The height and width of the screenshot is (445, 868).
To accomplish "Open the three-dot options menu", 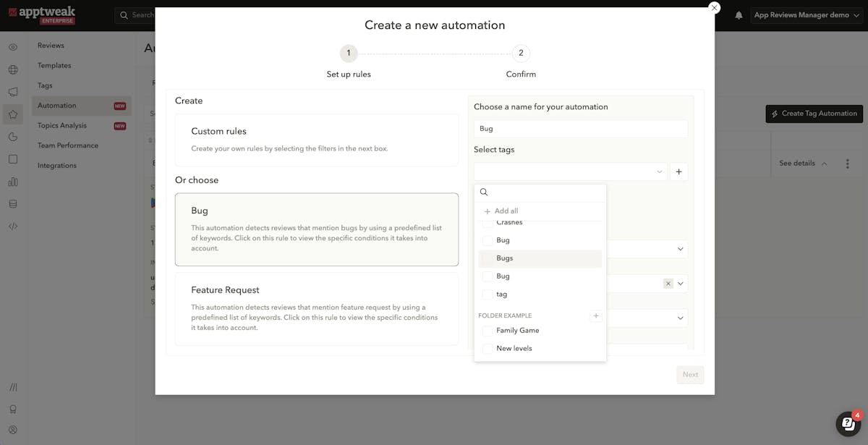I will click(x=847, y=164).
